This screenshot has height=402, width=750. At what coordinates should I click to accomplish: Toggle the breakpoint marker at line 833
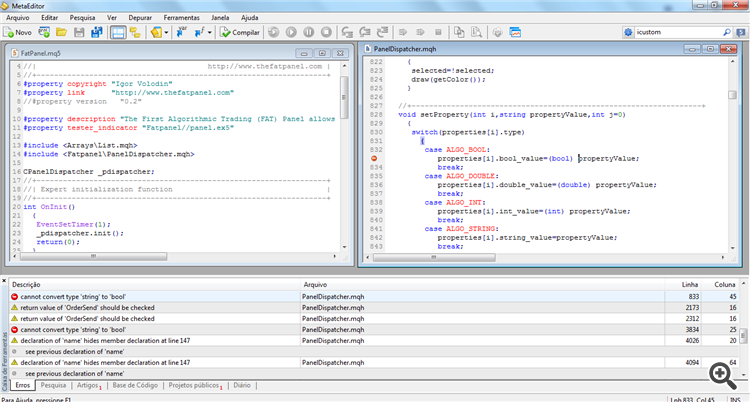click(374, 158)
